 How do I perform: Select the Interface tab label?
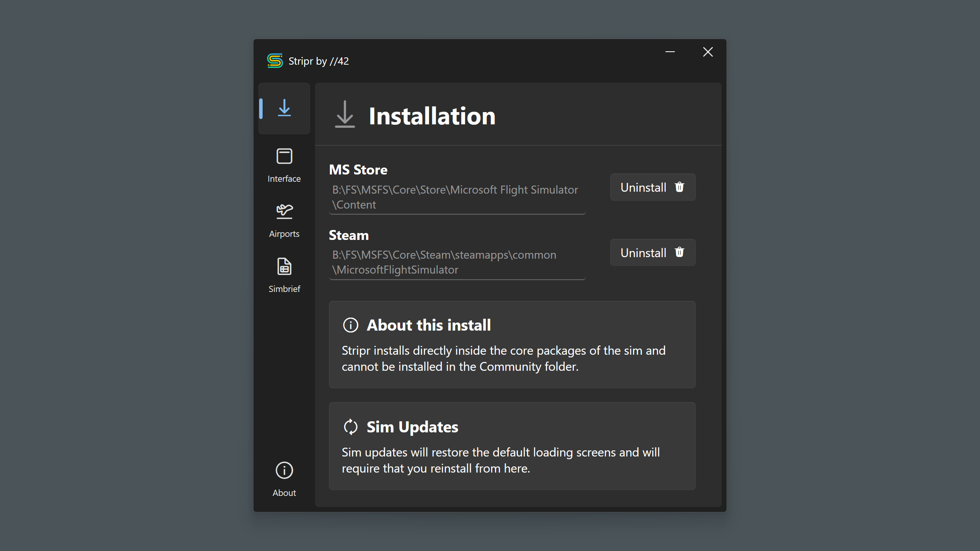[284, 179]
